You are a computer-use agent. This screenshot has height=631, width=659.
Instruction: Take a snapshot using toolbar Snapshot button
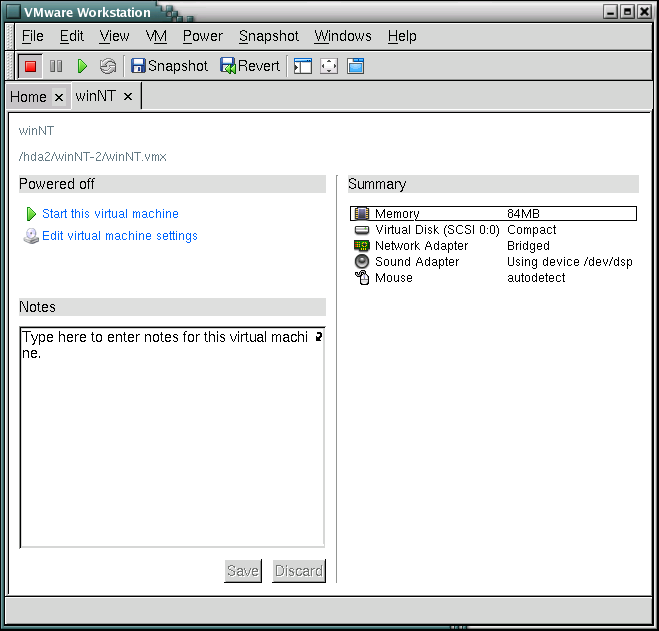pyautogui.click(x=169, y=66)
